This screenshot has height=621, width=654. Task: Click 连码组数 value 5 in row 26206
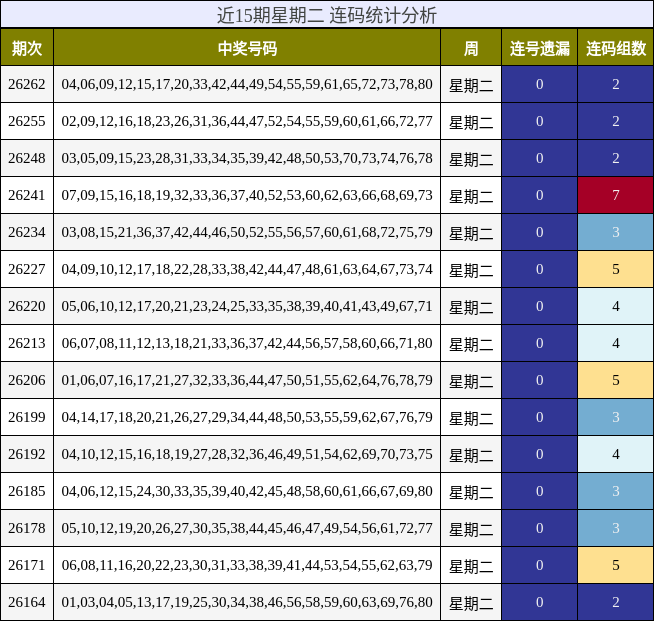click(x=616, y=380)
